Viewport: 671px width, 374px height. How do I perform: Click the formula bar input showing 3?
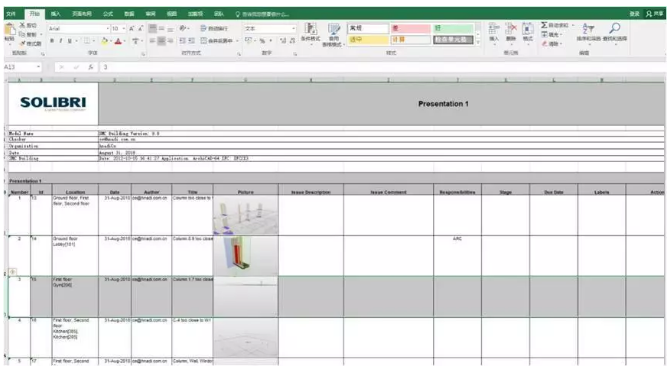pyautogui.click(x=383, y=67)
